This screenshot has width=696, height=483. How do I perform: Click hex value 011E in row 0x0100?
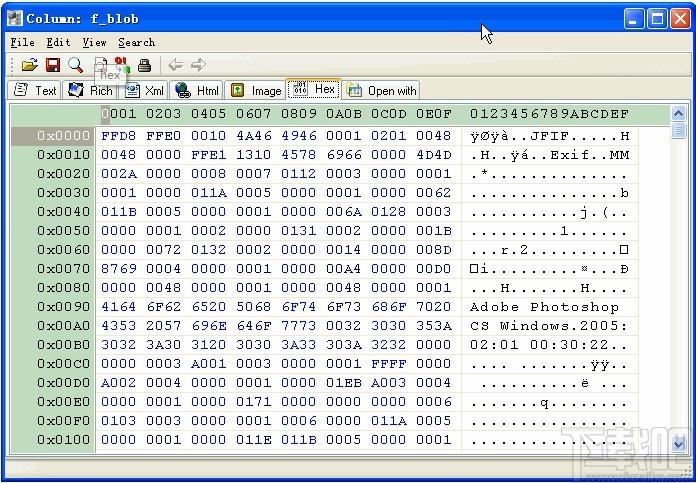point(253,440)
